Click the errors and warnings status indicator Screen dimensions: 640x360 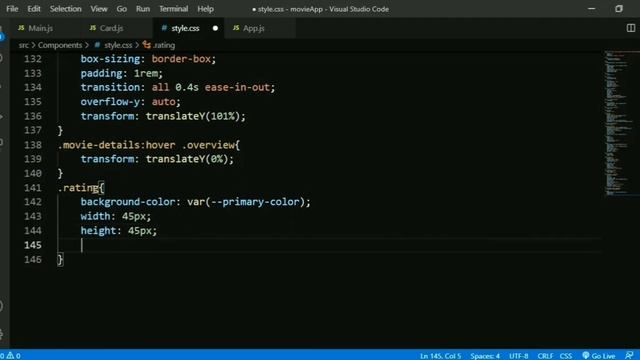point(10,356)
